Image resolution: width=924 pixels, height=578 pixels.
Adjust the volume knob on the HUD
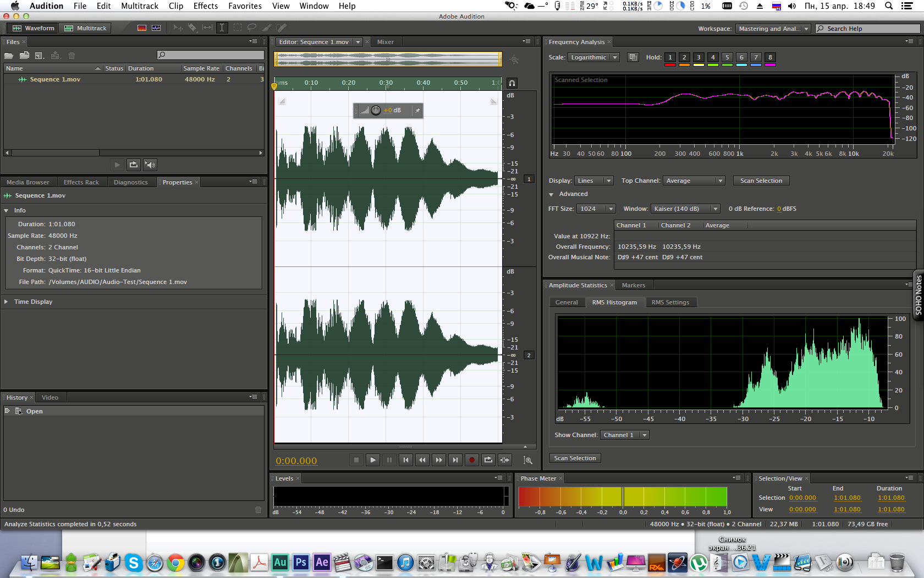click(x=376, y=111)
